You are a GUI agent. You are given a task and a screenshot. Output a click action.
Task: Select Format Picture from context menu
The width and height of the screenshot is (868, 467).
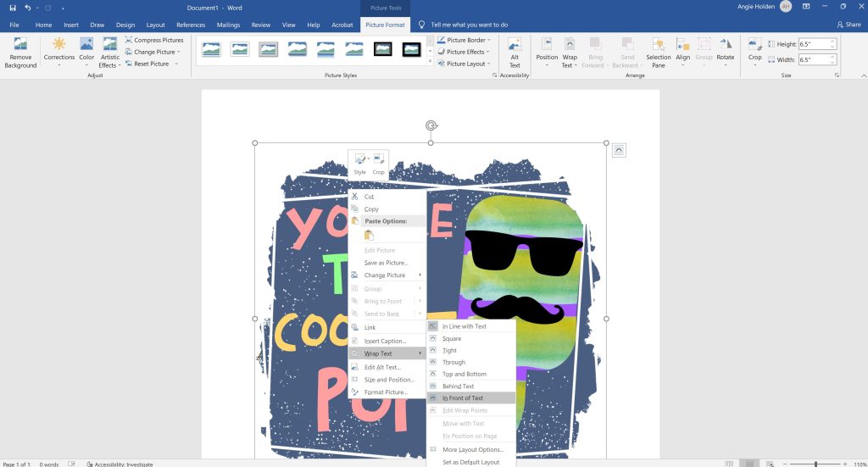click(387, 392)
